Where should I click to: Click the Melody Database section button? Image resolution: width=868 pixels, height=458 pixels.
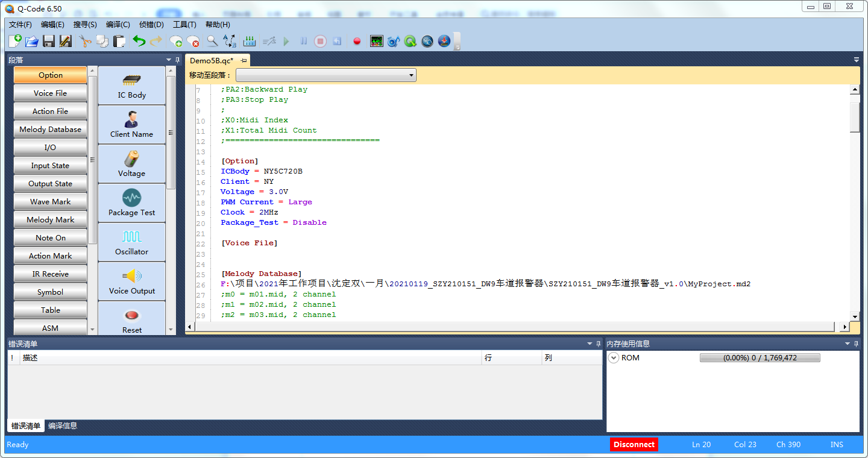coord(50,130)
